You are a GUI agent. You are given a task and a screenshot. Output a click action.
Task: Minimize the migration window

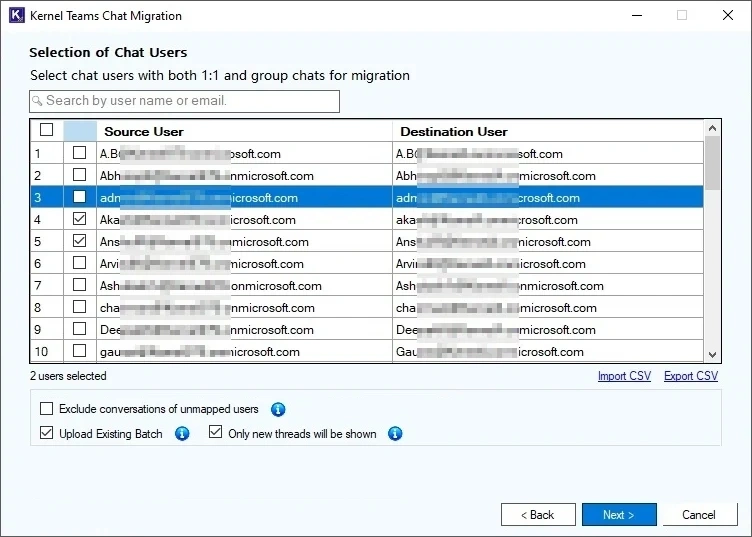(637, 15)
